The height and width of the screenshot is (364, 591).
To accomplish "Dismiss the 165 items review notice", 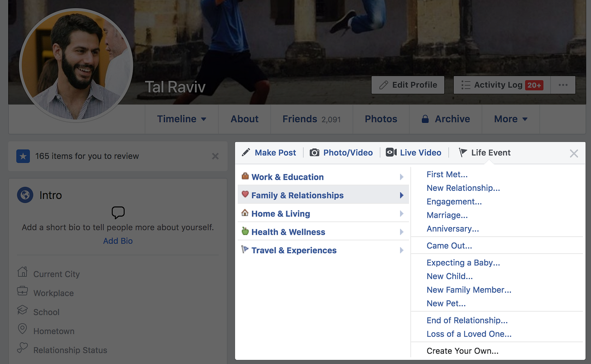I will click(x=215, y=156).
